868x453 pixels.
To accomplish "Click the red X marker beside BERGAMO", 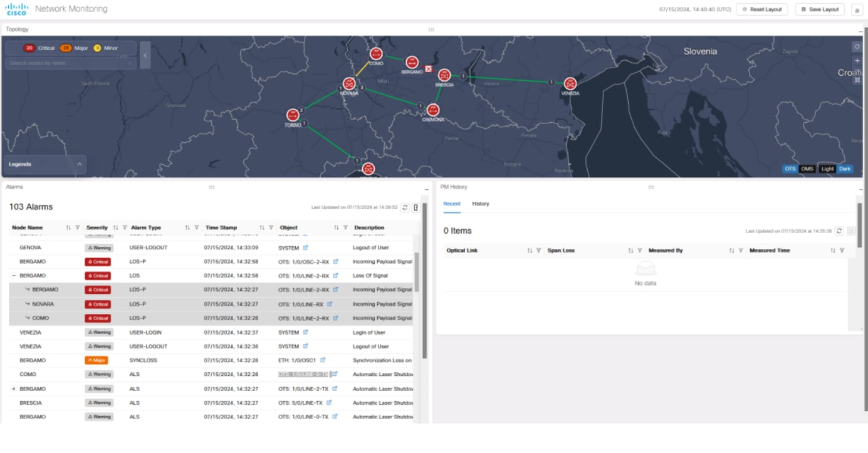I will [x=429, y=68].
